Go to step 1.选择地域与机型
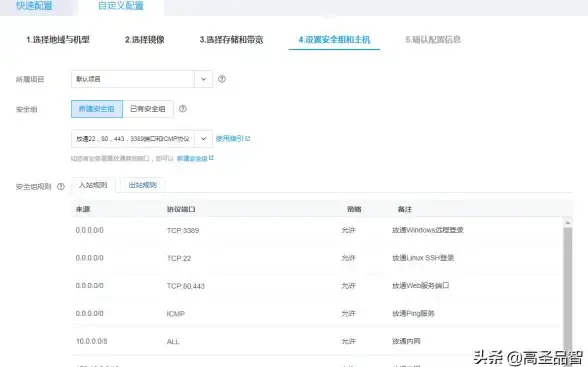Image resolution: width=588 pixels, height=367 pixels. click(58, 39)
